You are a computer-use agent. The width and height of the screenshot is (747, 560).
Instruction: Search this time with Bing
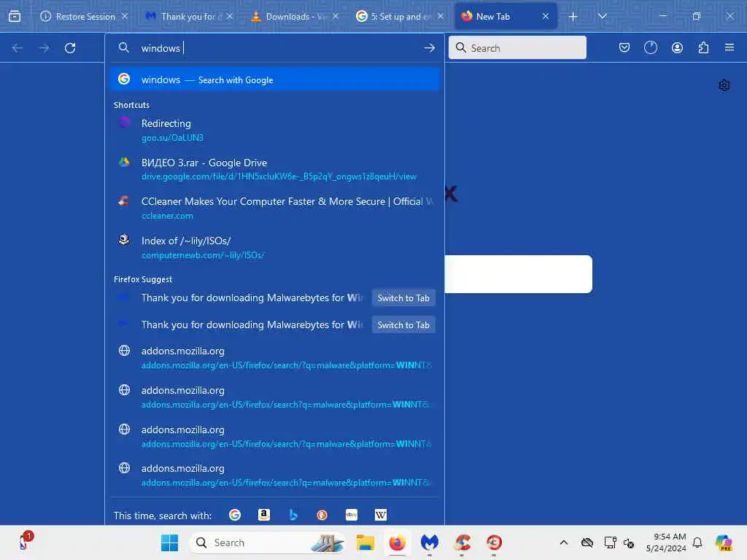click(293, 515)
